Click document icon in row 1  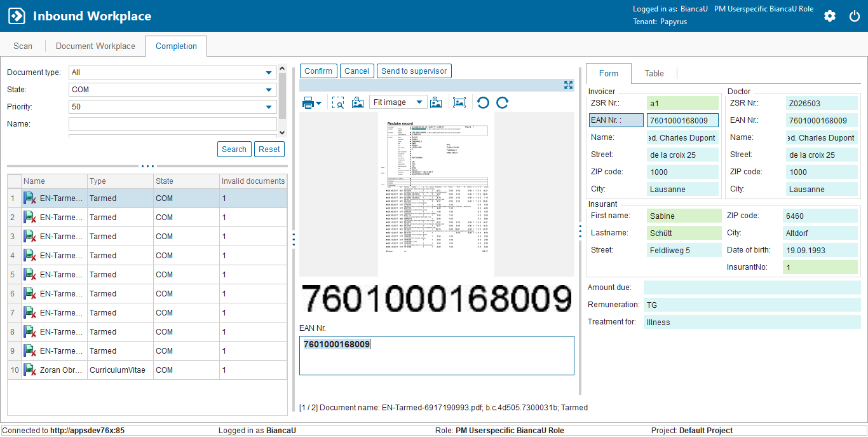pos(30,198)
